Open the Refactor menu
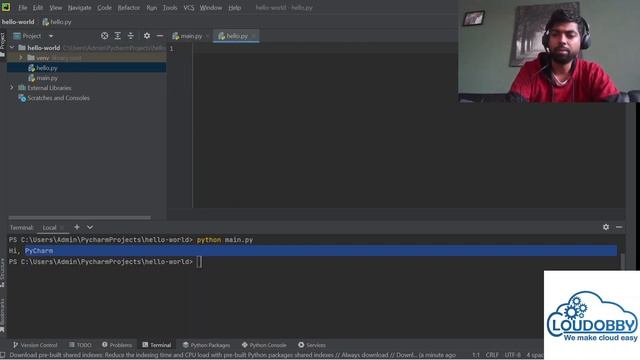This screenshot has width=640, height=360. pyautogui.click(x=129, y=8)
